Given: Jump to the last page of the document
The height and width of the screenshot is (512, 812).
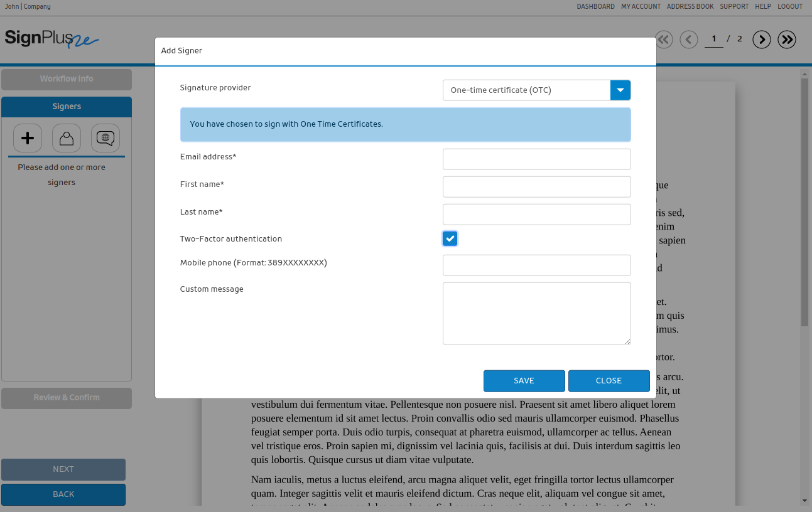Looking at the screenshot, I should pyautogui.click(x=787, y=40).
